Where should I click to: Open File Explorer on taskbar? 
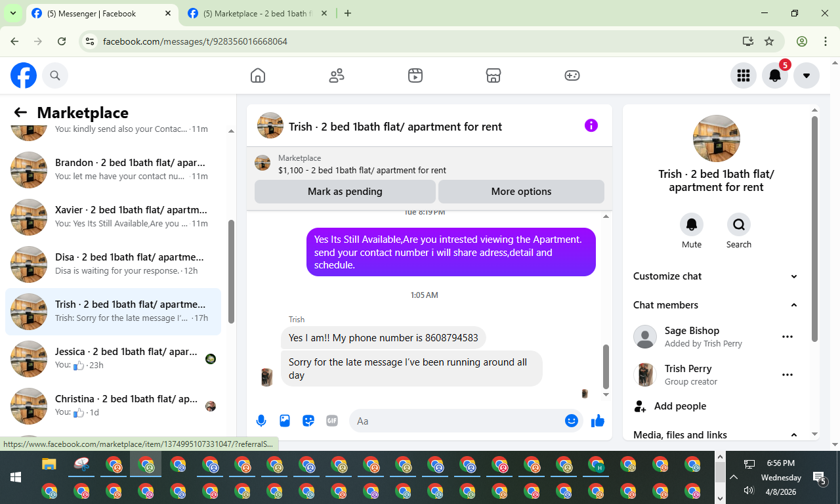tap(49, 465)
